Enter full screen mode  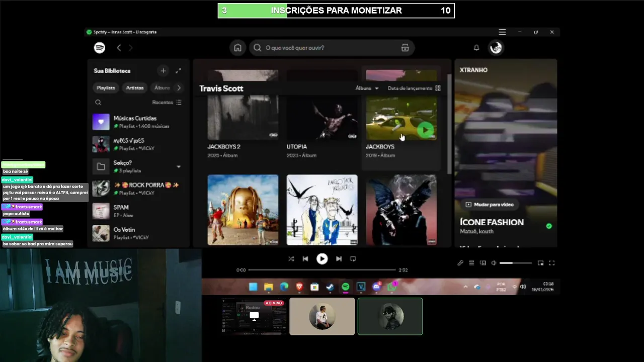552,263
